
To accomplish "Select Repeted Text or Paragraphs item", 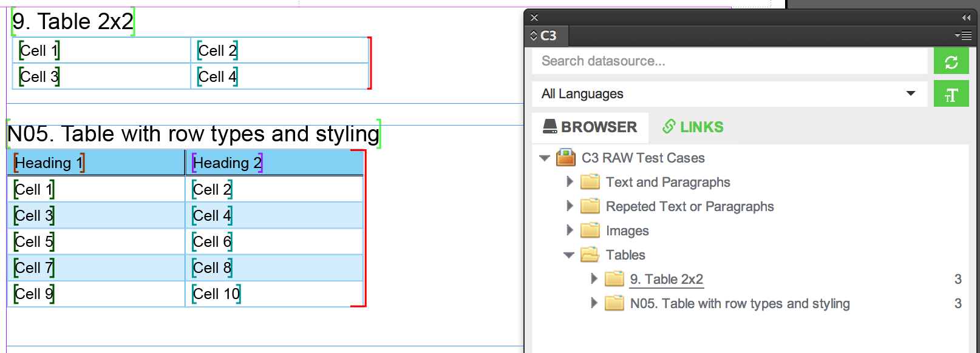I will [690, 207].
